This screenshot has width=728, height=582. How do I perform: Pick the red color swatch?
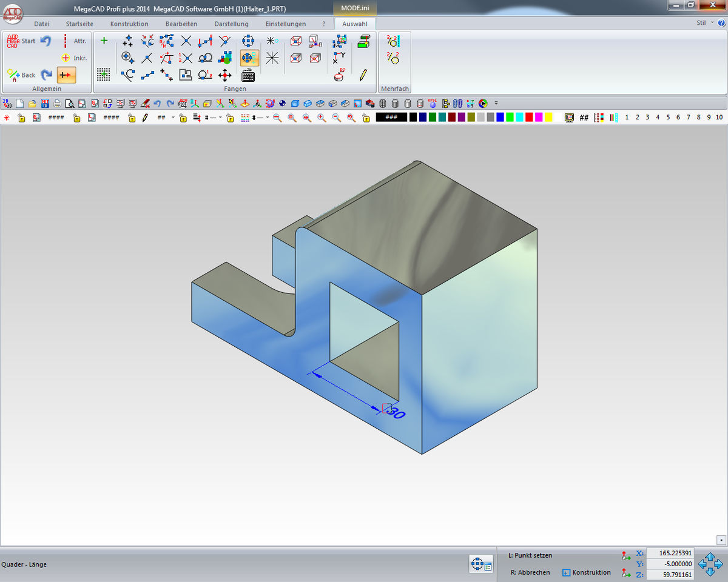pyautogui.click(x=529, y=117)
